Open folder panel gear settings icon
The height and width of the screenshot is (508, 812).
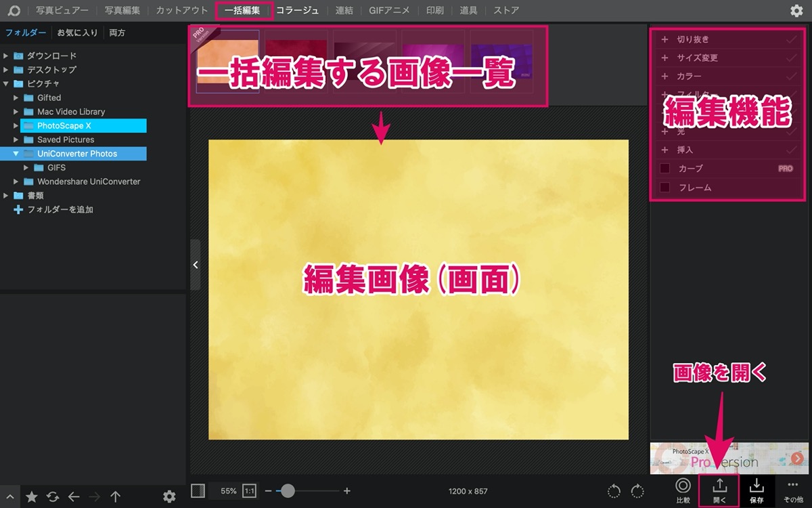click(x=169, y=496)
